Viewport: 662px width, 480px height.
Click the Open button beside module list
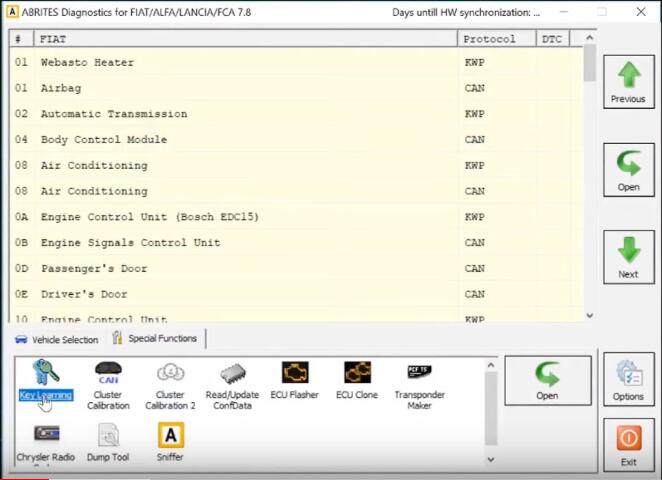point(629,170)
